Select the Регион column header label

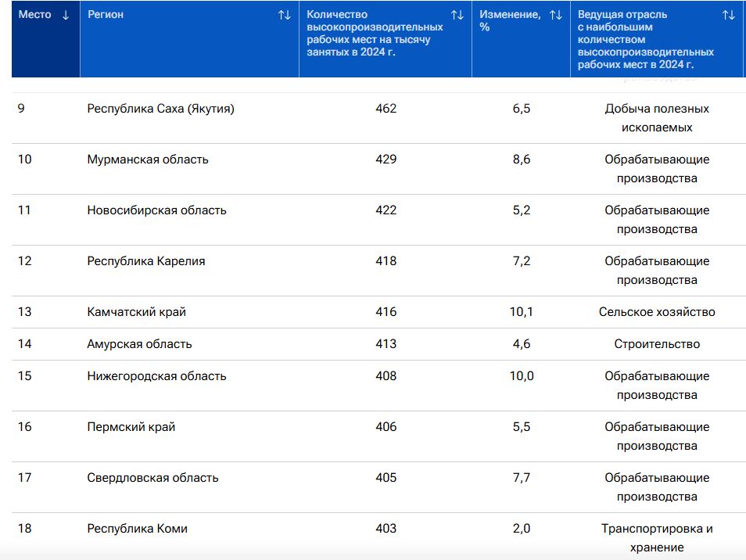[x=106, y=15]
